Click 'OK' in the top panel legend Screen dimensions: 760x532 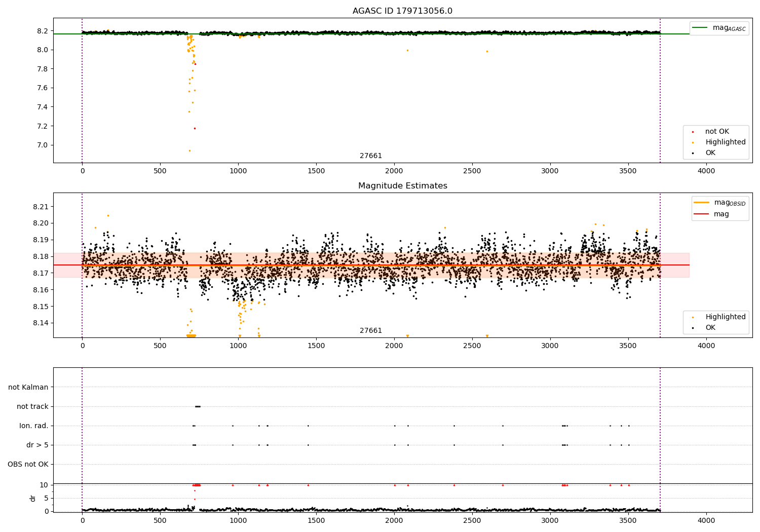(704, 153)
